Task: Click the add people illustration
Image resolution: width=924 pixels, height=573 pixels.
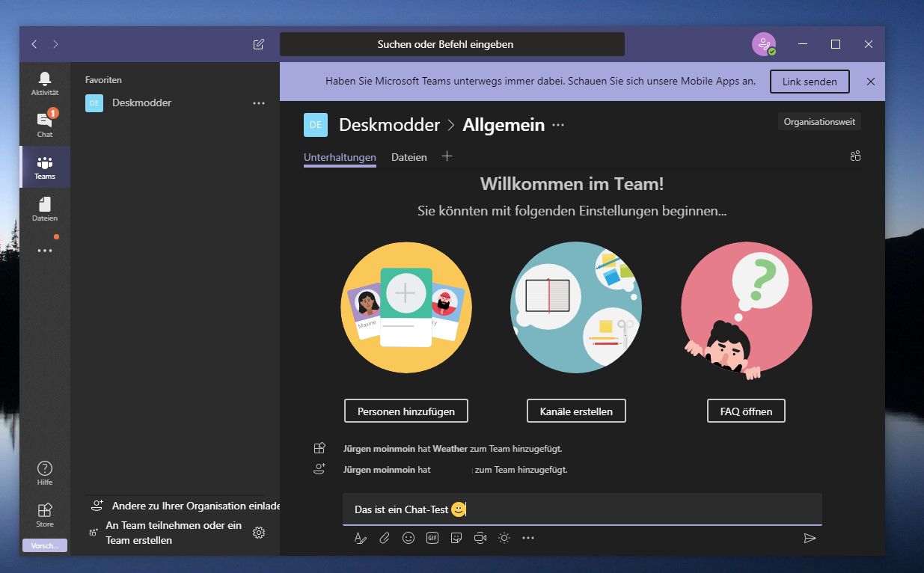Action: [x=406, y=307]
